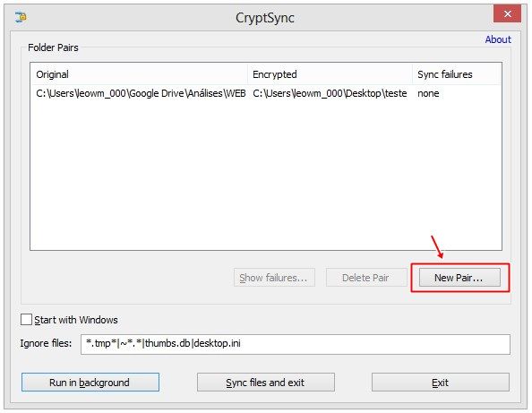
Task: Click empty area of Folder Pairs list
Action: 266,175
